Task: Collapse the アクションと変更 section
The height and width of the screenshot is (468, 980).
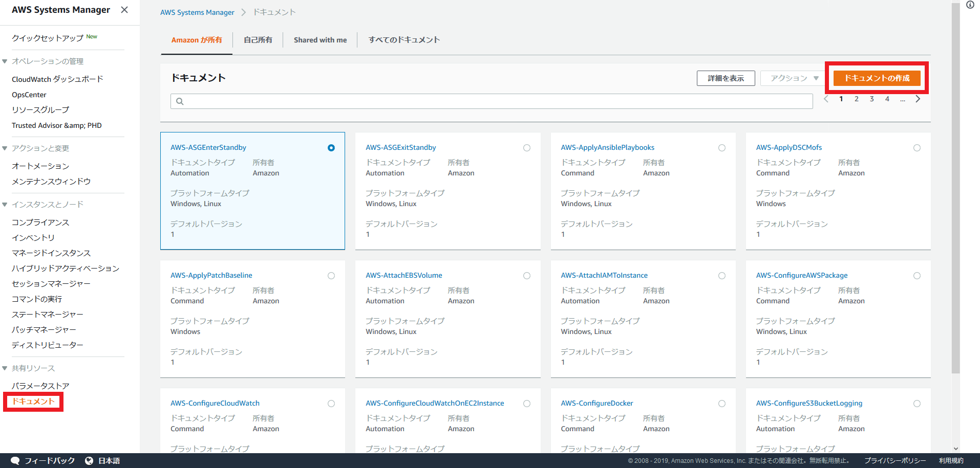Action: [x=5, y=148]
